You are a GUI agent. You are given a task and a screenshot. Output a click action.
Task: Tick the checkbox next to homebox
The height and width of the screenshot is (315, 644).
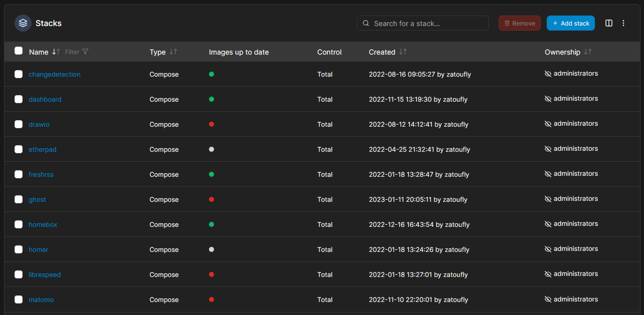coord(19,224)
